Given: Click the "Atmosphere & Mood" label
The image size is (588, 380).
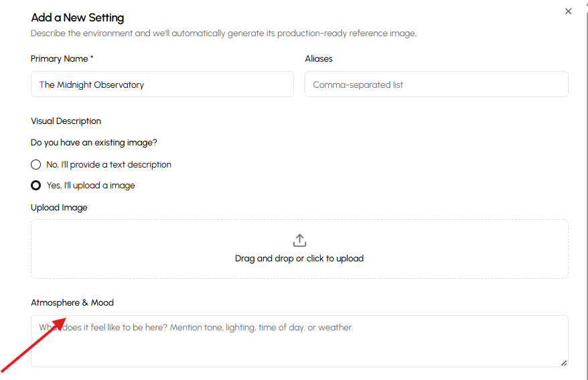Looking at the screenshot, I should tap(72, 303).
